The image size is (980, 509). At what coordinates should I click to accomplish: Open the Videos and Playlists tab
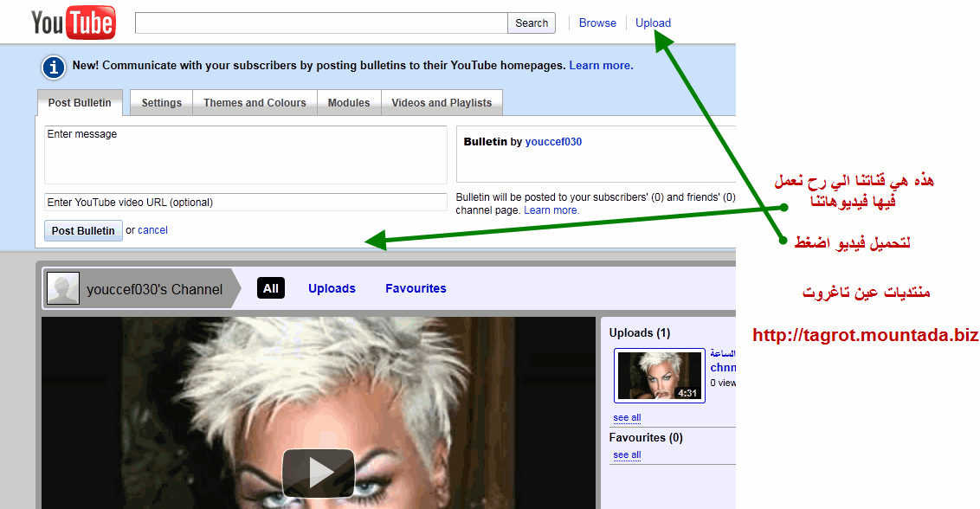(x=442, y=102)
